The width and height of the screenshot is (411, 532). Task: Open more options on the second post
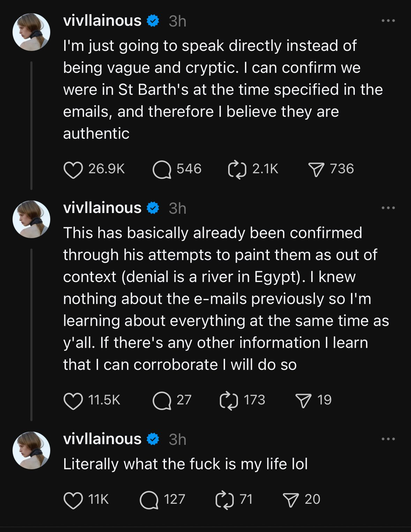(x=388, y=208)
